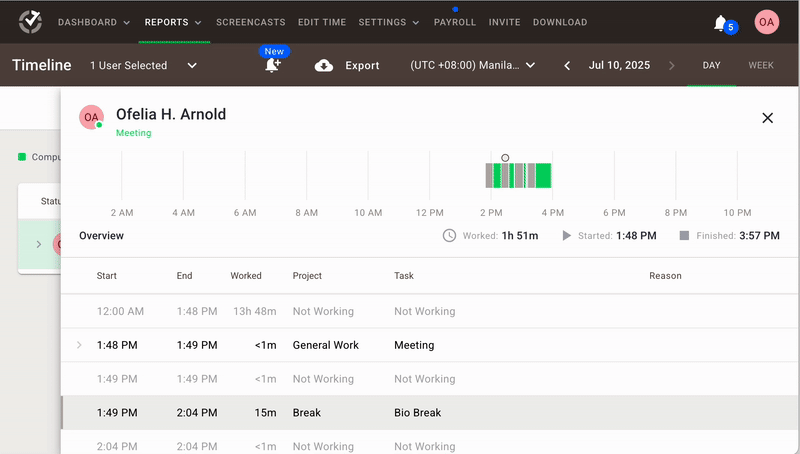Open Payroll in the top menu

pos(455,22)
